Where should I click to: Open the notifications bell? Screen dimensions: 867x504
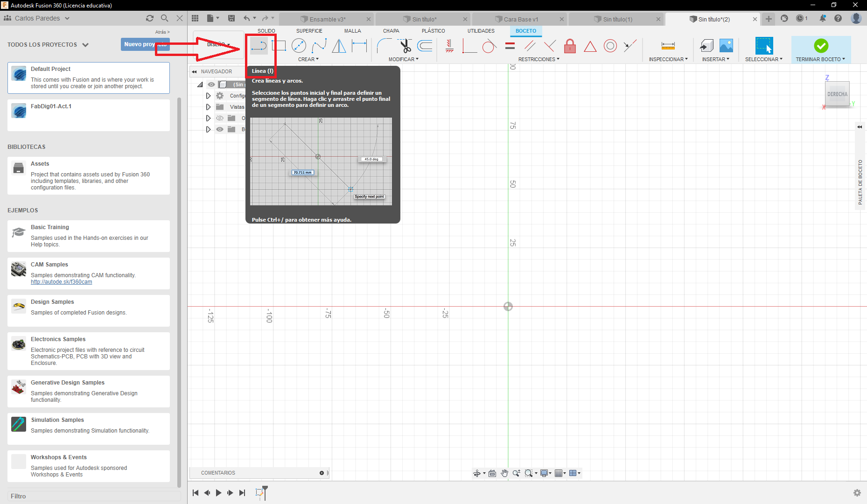(823, 18)
